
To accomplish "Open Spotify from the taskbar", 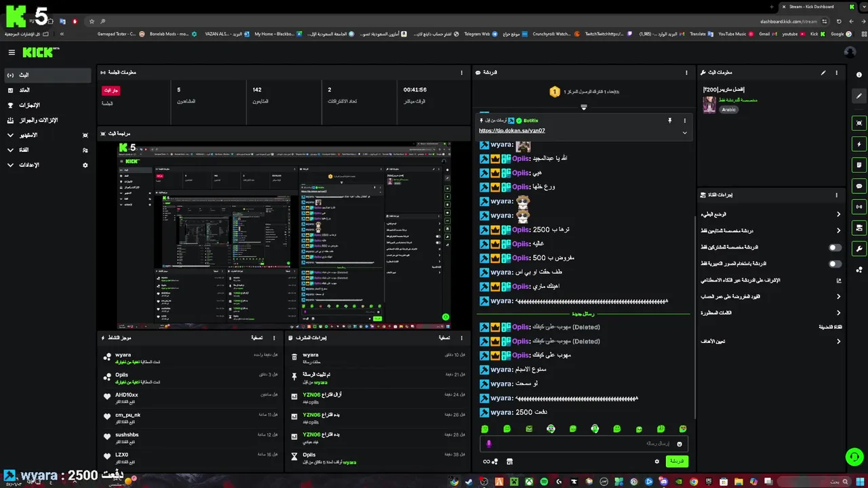I will point(544,482).
